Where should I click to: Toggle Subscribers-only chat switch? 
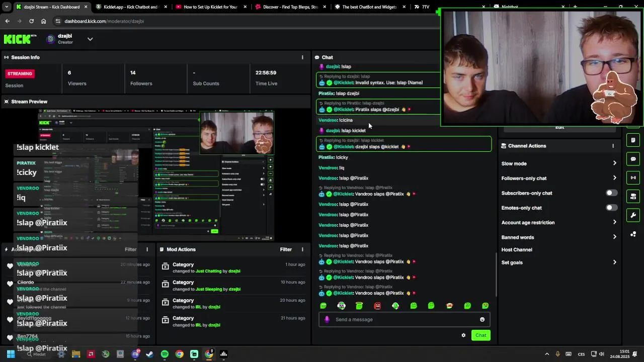(x=611, y=193)
